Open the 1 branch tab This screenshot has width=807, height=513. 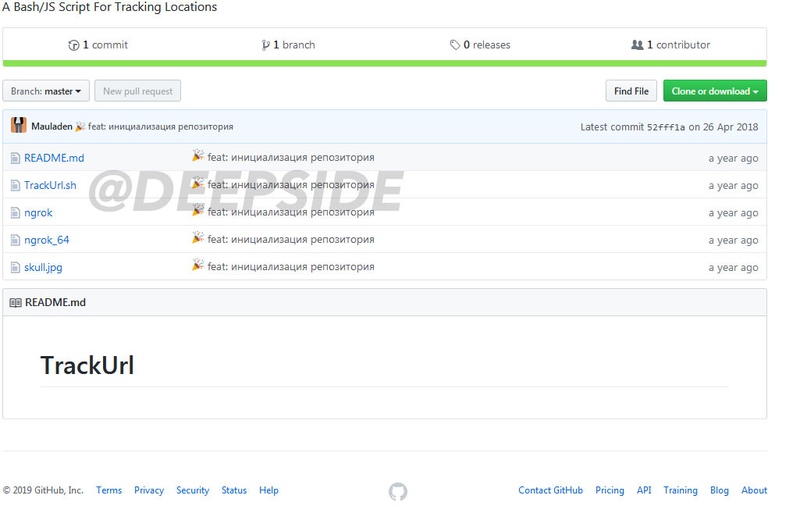tap(288, 45)
